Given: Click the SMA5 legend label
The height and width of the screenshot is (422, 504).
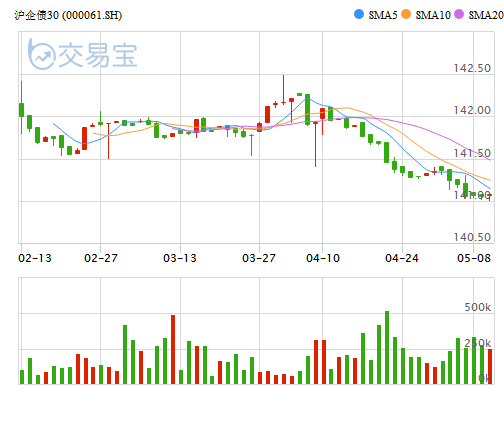Looking at the screenshot, I should pyautogui.click(x=383, y=15).
